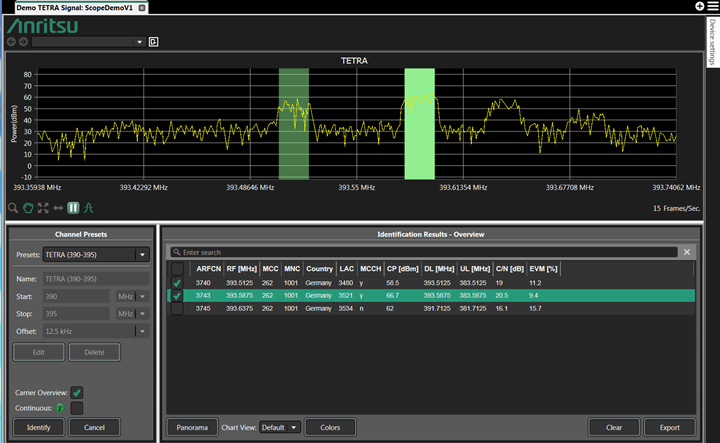The width and height of the screenshot is (720, 443).
Task: Pause the spectrum display
Action: [73, 208]
